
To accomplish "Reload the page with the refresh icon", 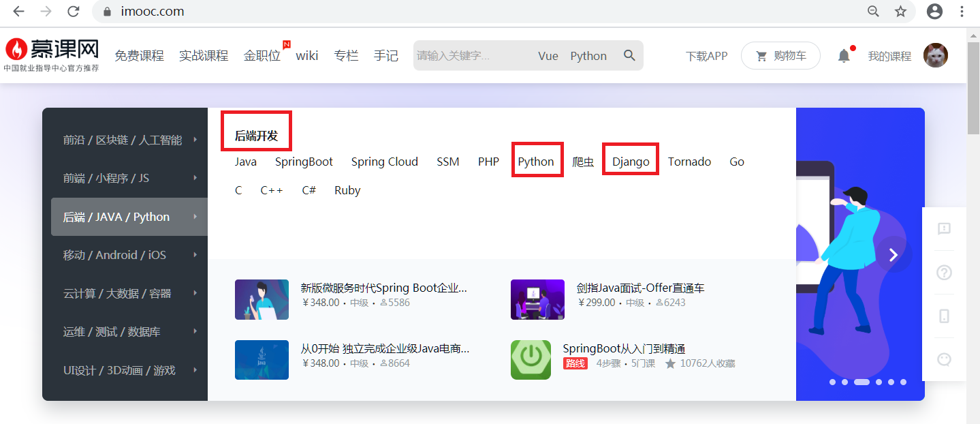I will [x=74, y=11].
